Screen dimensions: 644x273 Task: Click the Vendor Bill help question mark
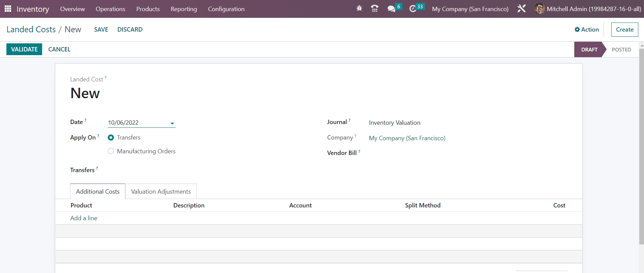click(359, 151)
